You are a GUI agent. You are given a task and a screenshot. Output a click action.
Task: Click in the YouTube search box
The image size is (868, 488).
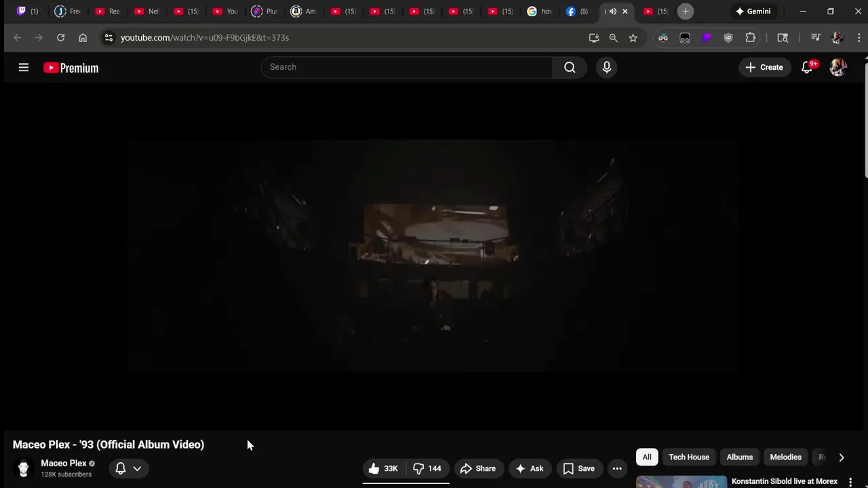[x=407, y=67]
